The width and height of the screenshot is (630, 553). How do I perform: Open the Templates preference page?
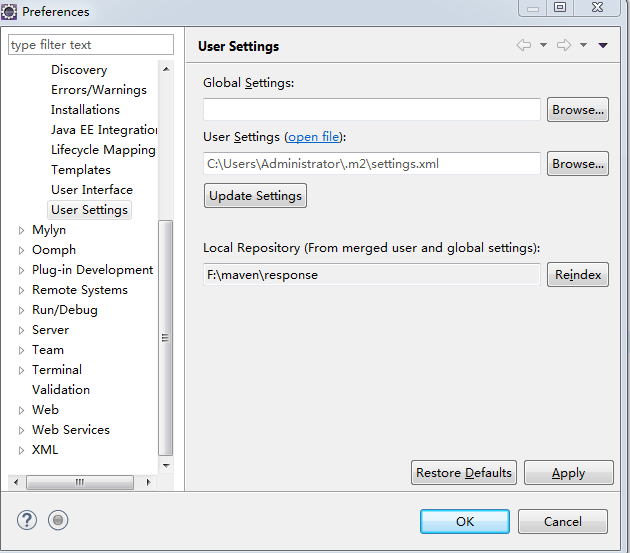[x=81, y=170]
